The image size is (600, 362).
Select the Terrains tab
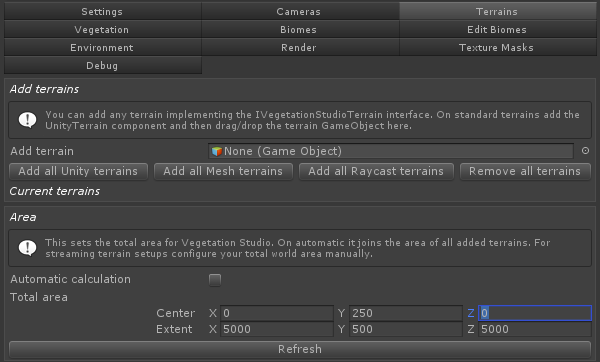coord(498,11)
